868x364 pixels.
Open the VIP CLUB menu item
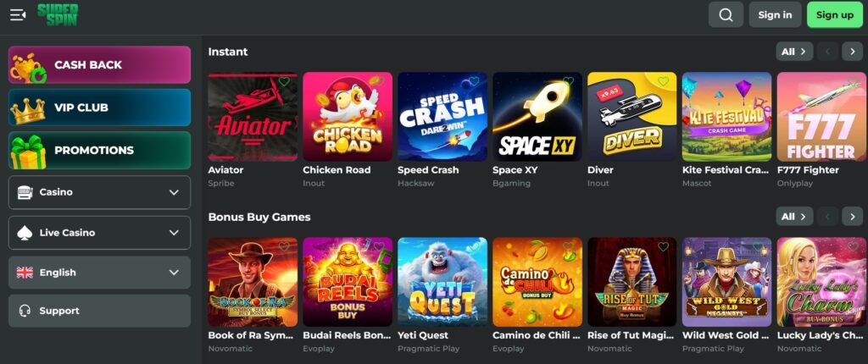point(100,108)
